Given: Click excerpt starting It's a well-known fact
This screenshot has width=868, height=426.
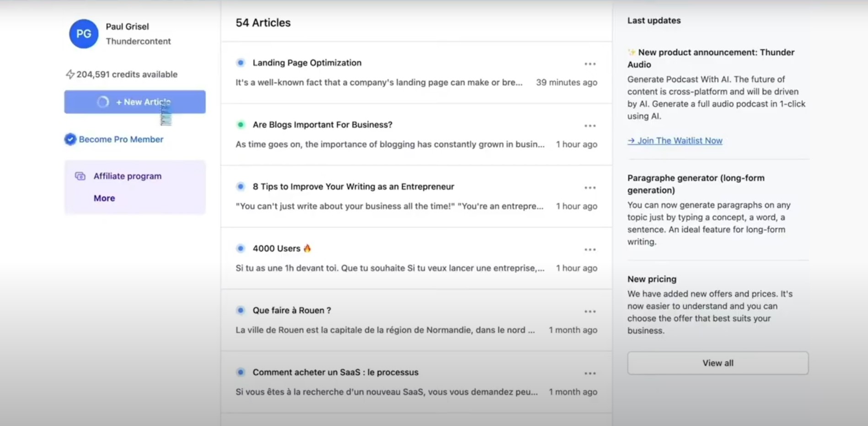Looking at the screenshot, I should point(379,82).
